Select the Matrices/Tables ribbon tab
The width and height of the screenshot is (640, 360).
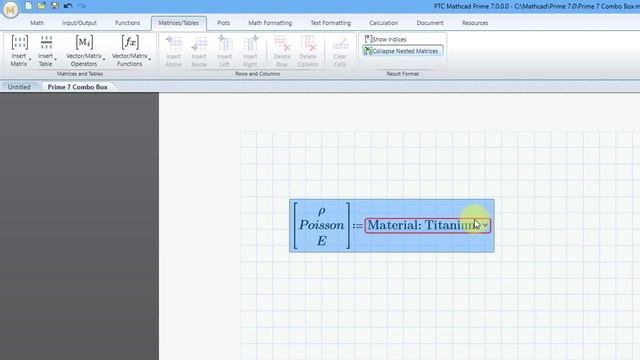179,23
